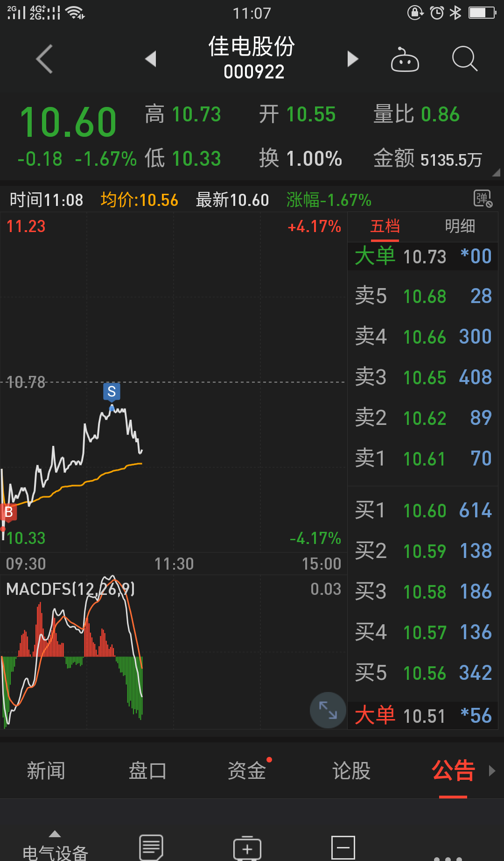Tap 时间11:08 time label
504x861 pixels.
(x=46, y=200)
